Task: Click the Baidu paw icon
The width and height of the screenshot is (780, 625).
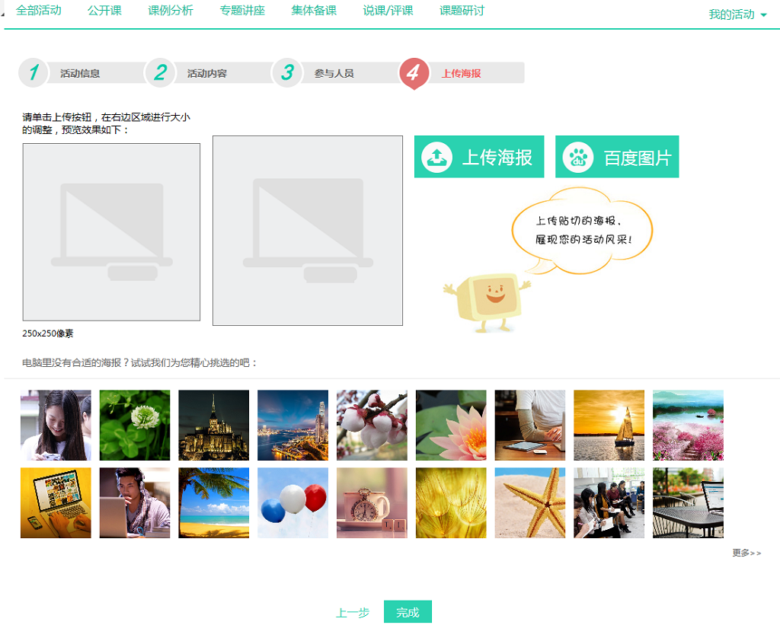Action: (x=578, y=157)
